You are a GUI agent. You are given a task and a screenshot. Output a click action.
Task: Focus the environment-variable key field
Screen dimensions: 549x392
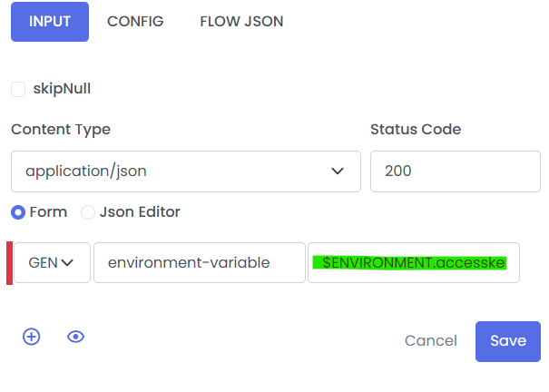click(199, 263)
